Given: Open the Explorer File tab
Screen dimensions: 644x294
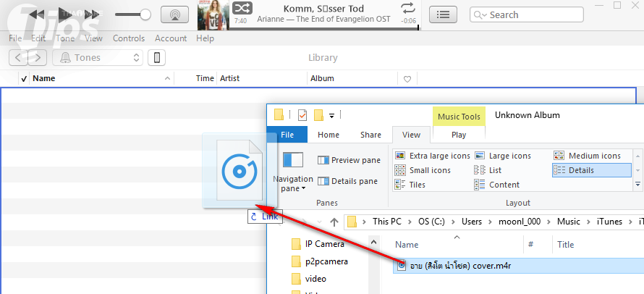Looking at the screenshot, I should (x=287, y=135).
